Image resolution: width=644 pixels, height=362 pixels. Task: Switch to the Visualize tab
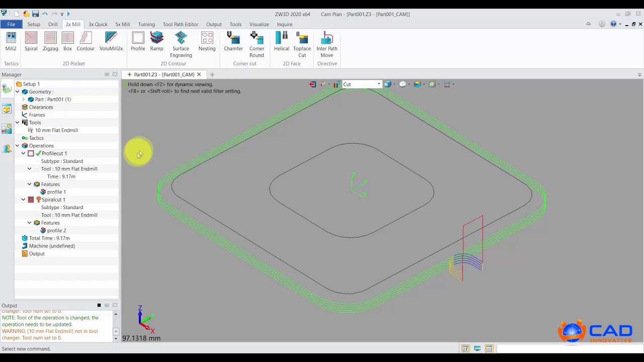pos(259,24)
